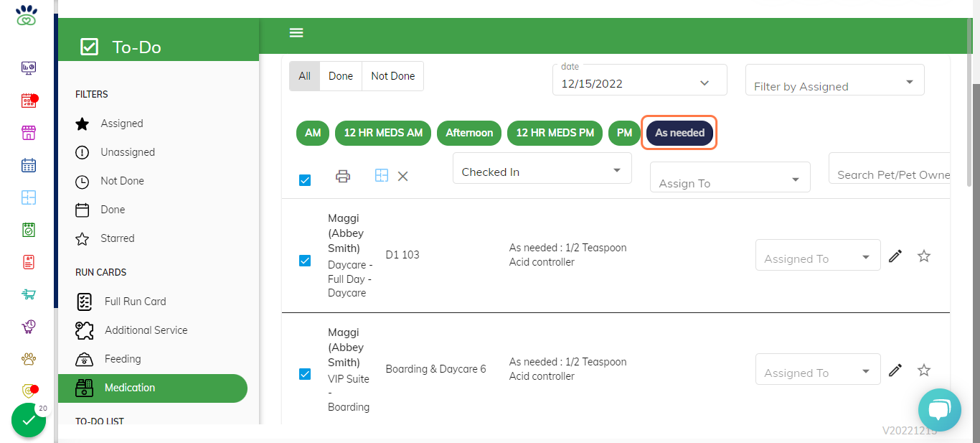
Task: Select the All status filter button
Action: 305,76
